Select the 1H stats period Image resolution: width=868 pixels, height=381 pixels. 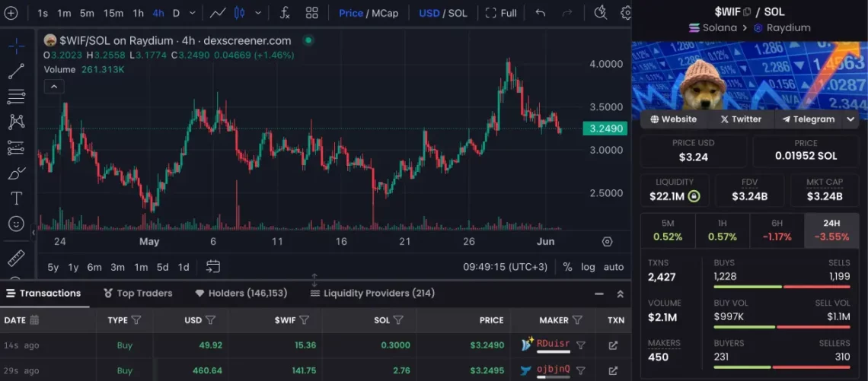[x=723, y=230]
